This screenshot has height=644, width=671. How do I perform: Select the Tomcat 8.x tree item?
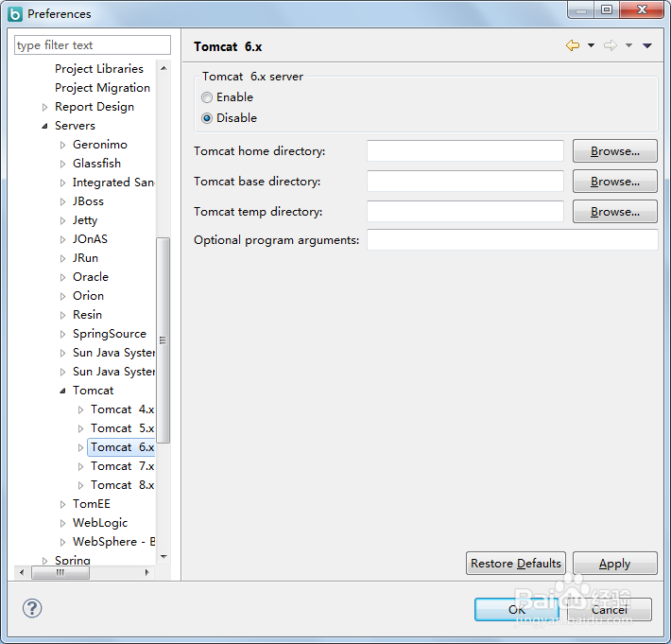click(122, 485)
